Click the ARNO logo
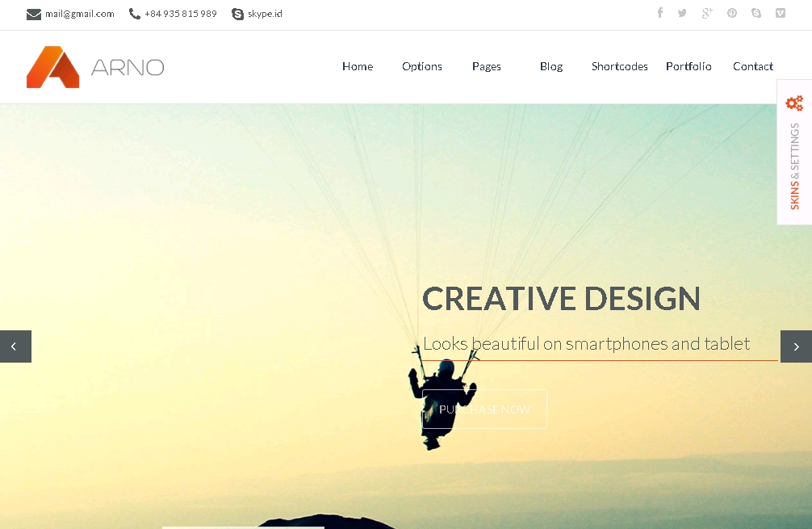This screenshot has width=812, height=529. pos(95,67)
